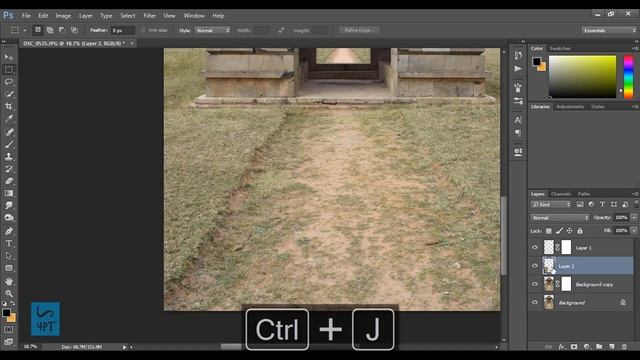Viewport: 640px width, 360px height.
Task: Click the Quick Mask mode icon
Action: (x=9, y=329)
